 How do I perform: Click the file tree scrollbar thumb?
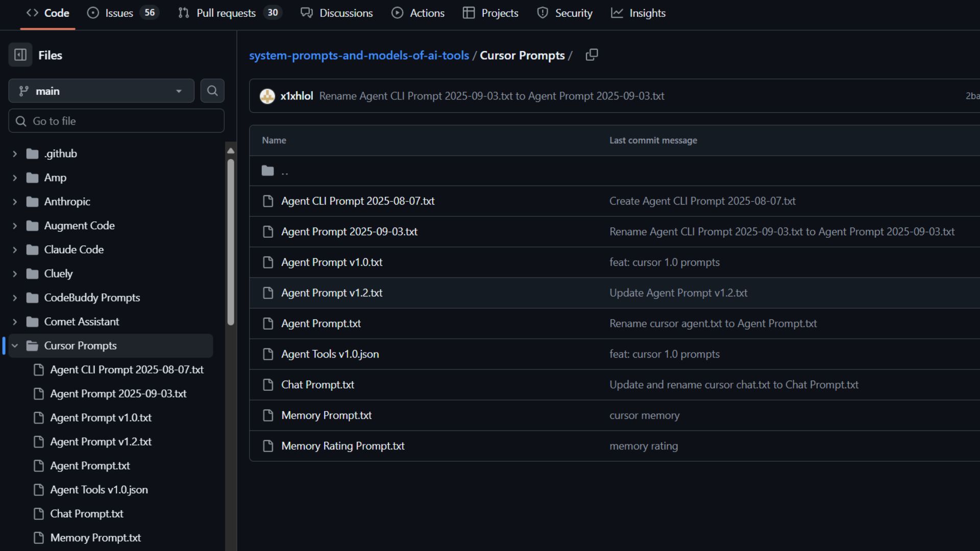pos(231,242)
